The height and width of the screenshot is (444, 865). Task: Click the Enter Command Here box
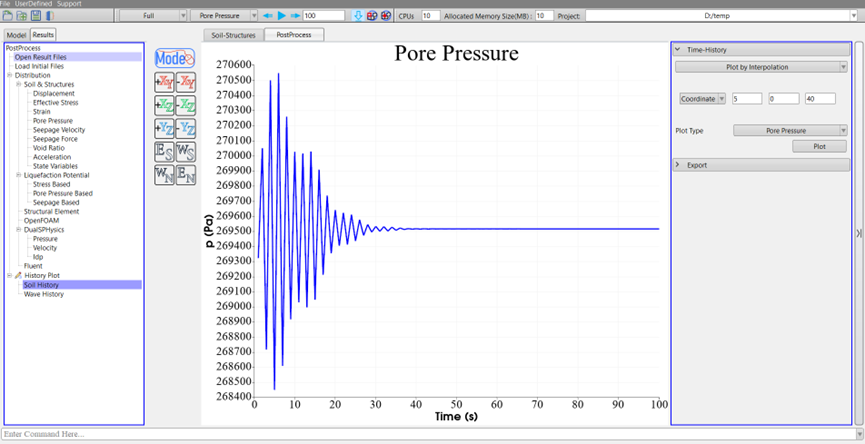428,434
